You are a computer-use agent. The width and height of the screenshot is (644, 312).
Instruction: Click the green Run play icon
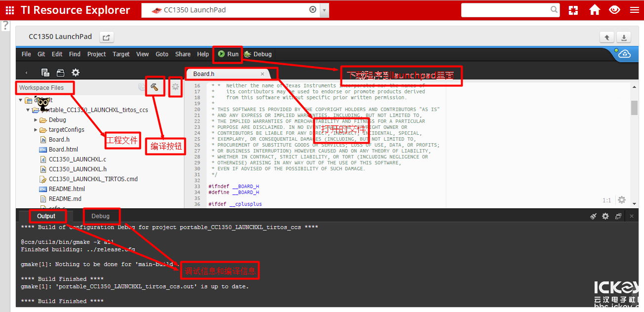point(221,54)
